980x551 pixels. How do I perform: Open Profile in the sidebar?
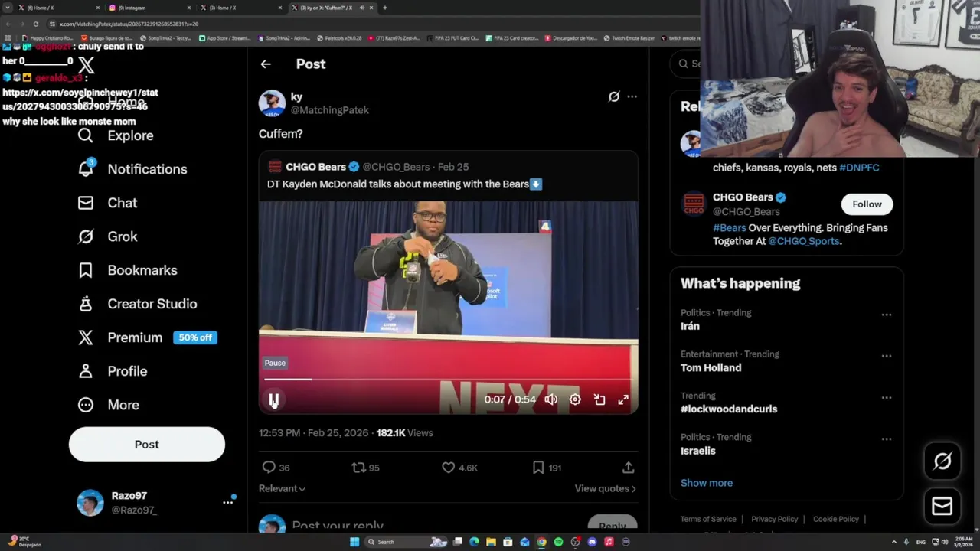(x=112, y=371)
